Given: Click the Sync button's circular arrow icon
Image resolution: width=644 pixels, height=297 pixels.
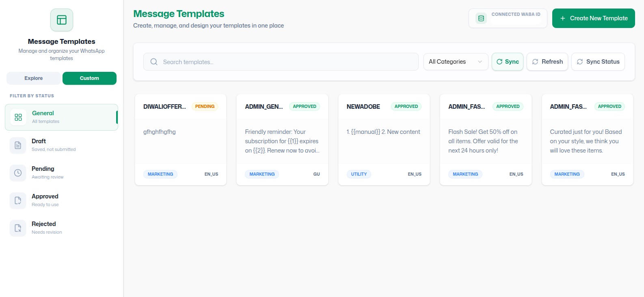Looking at the screenshot, I should coord(499,62).
